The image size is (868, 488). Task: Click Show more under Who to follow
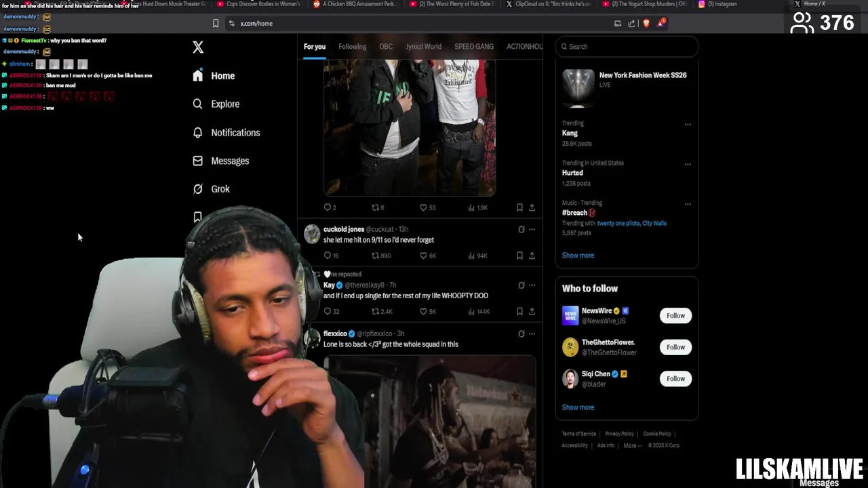click(x=578, y=407)
